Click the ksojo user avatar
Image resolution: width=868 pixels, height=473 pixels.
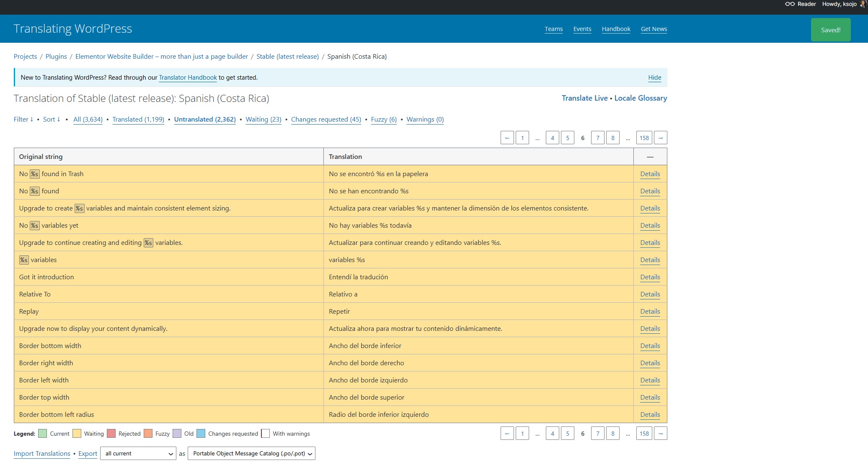(864, 4)
